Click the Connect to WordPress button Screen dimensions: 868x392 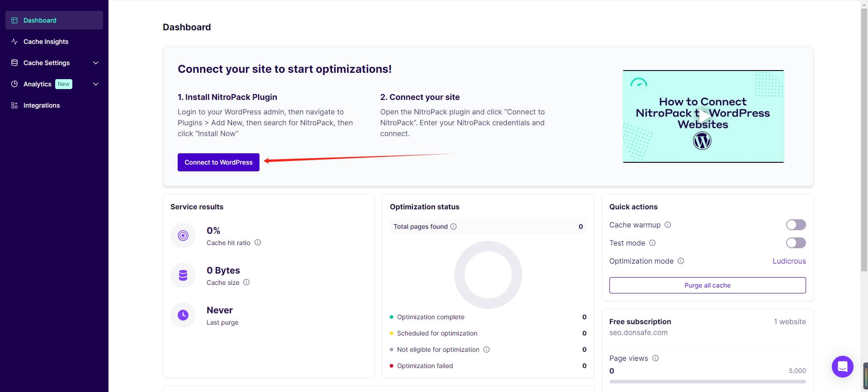[218, 162]
